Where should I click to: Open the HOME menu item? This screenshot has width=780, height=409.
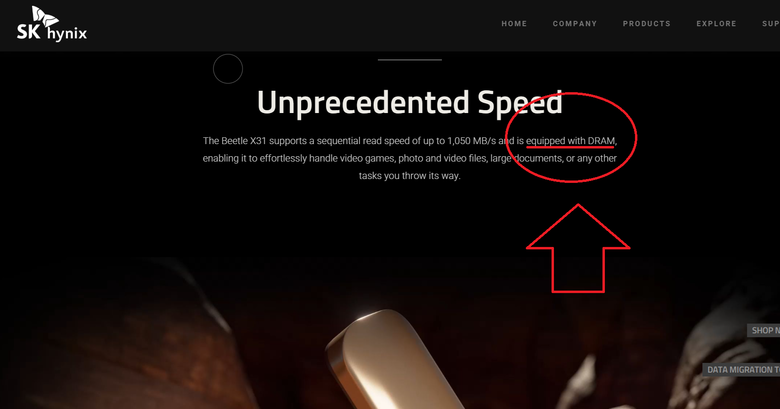(x=514, y=23)
